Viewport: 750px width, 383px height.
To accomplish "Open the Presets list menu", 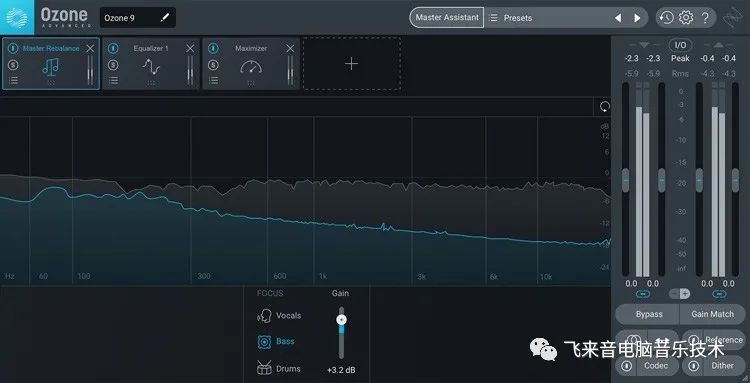I will point(511,18).
